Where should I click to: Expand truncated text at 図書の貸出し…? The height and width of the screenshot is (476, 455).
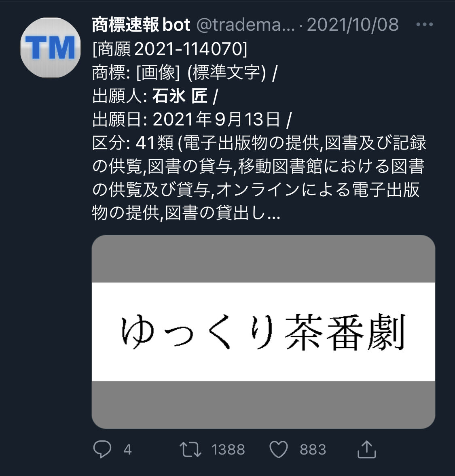coord(222,212)
